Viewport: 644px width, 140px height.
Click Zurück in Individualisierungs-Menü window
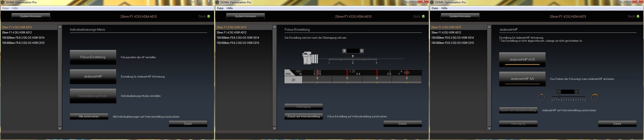188,124
